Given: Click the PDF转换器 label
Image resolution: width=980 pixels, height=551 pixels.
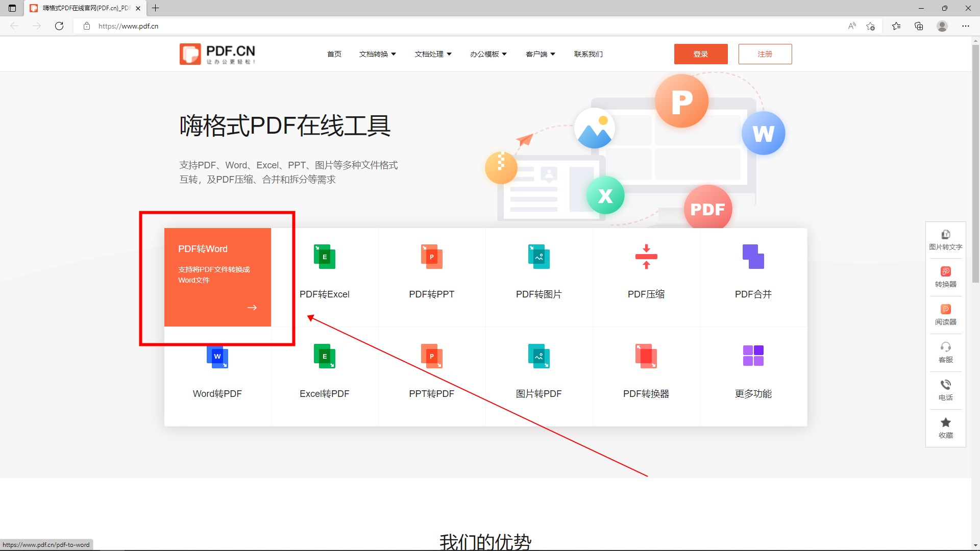Looking at the screenshot, I should click(x=646, y=394).
